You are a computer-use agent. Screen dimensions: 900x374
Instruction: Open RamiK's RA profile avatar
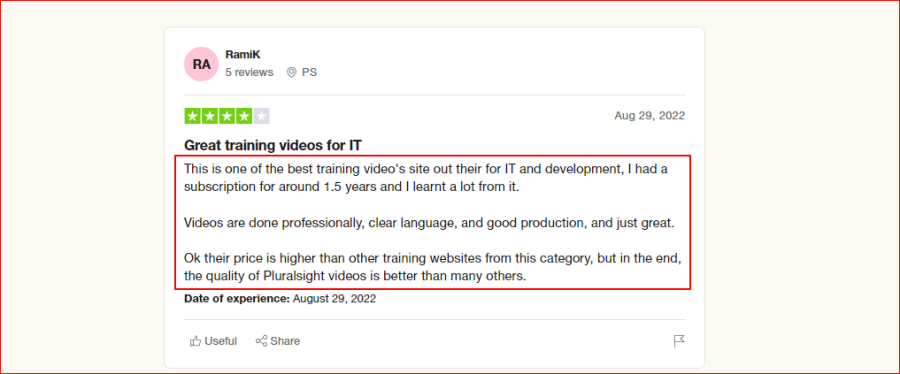click(x=201, y=64)
